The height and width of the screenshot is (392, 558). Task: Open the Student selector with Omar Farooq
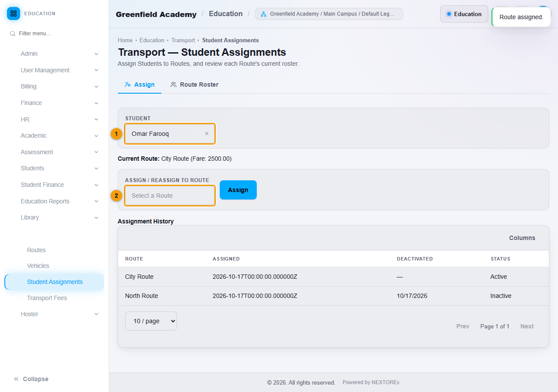click(x=170, y=134)
